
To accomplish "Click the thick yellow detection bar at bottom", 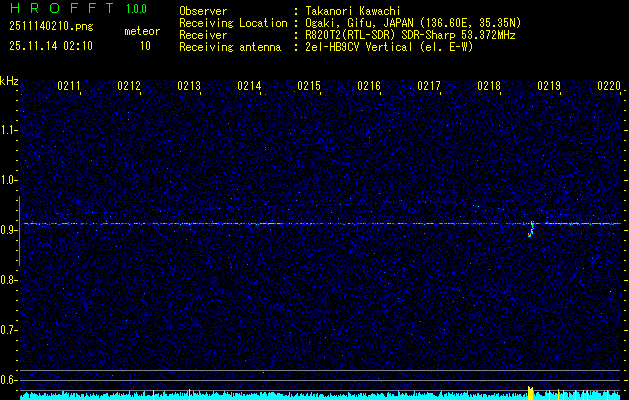I will (531, 393).
